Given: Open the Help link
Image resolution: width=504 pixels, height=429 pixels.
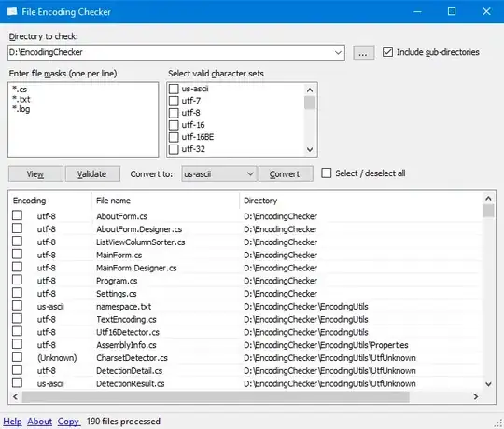Looking at the screenshot, I should click(x=12, y=422).
